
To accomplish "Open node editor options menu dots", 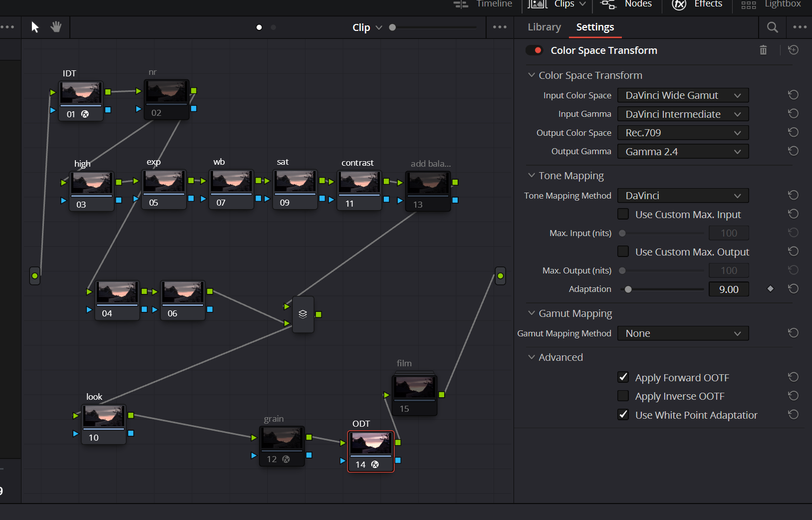I will coord(500,27).
